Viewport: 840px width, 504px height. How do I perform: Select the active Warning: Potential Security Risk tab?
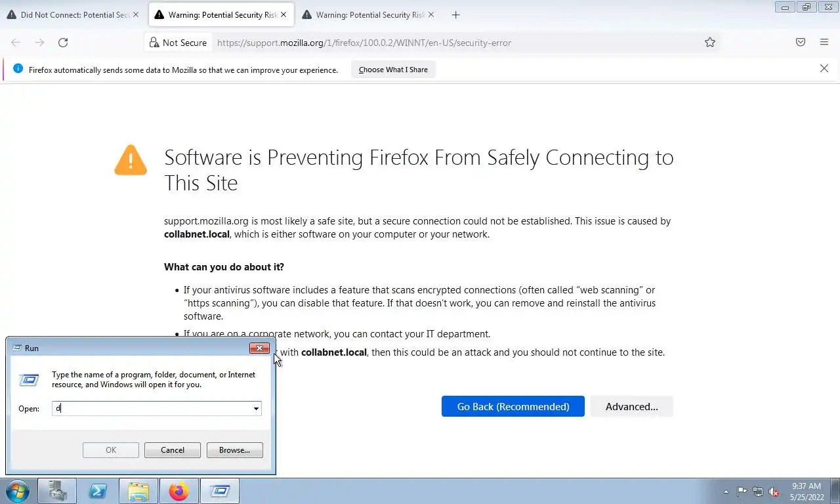click(x=221, y=14)
